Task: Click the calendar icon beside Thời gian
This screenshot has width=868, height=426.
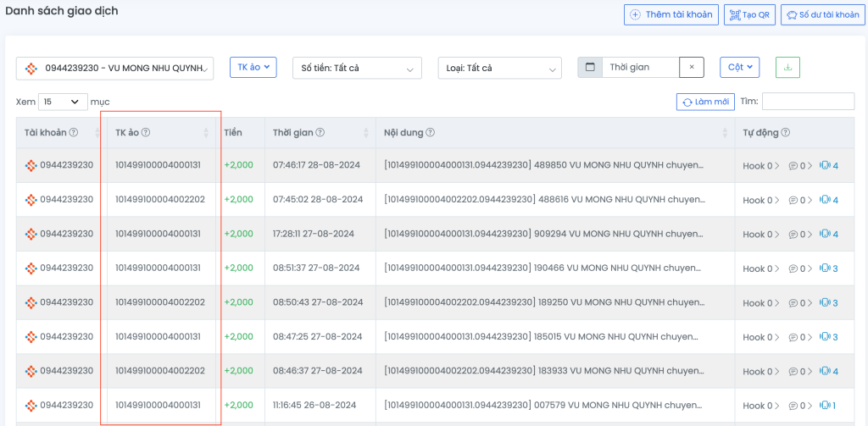Action: click(x=590, y=68)
